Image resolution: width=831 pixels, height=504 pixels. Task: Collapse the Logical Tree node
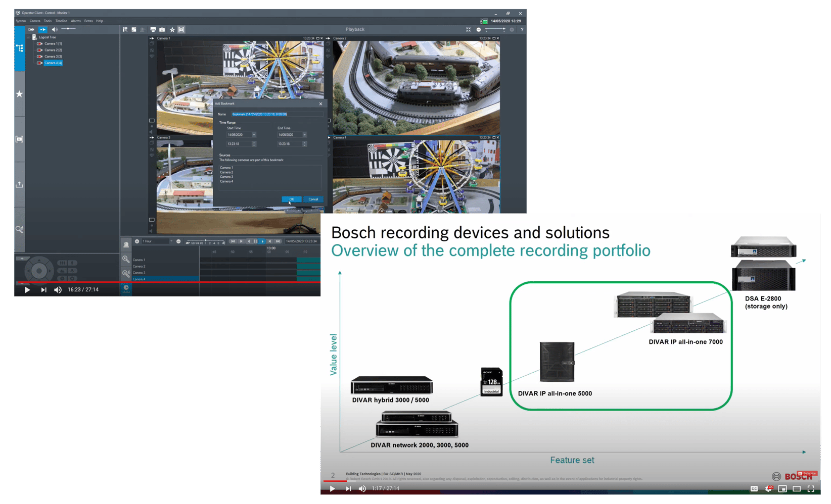click(29, 37)
